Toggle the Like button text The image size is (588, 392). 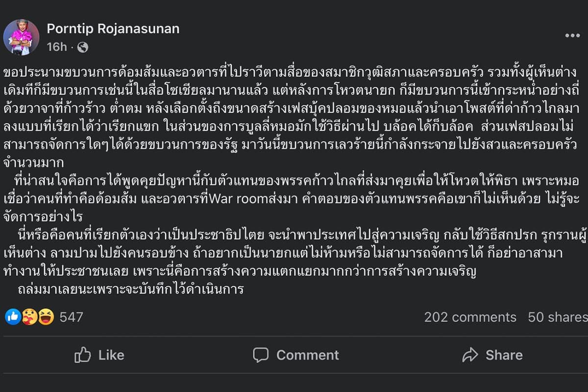point(111,355)
